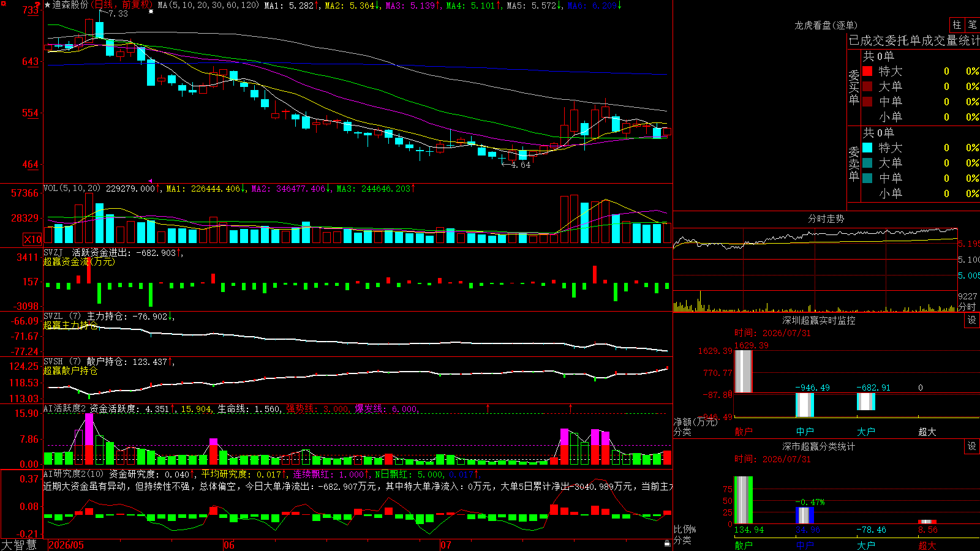
Task: Click the 委买单 section label
Action: pos(854,87)
